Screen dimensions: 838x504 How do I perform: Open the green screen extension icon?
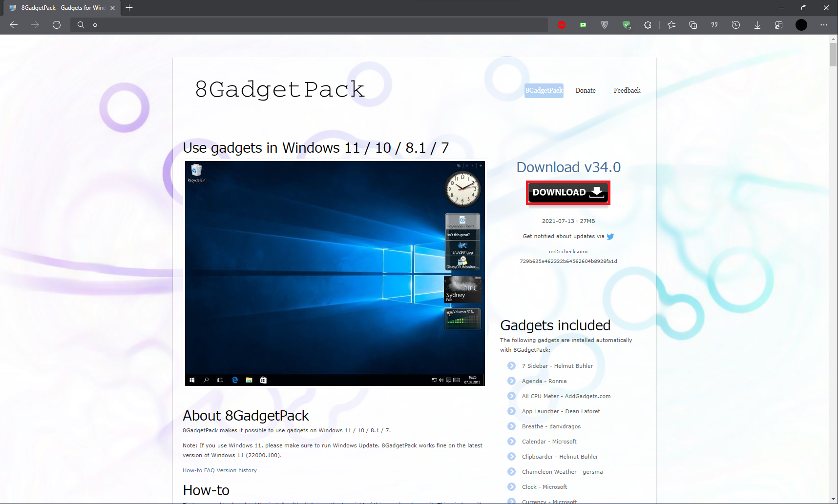pos(583,25)
